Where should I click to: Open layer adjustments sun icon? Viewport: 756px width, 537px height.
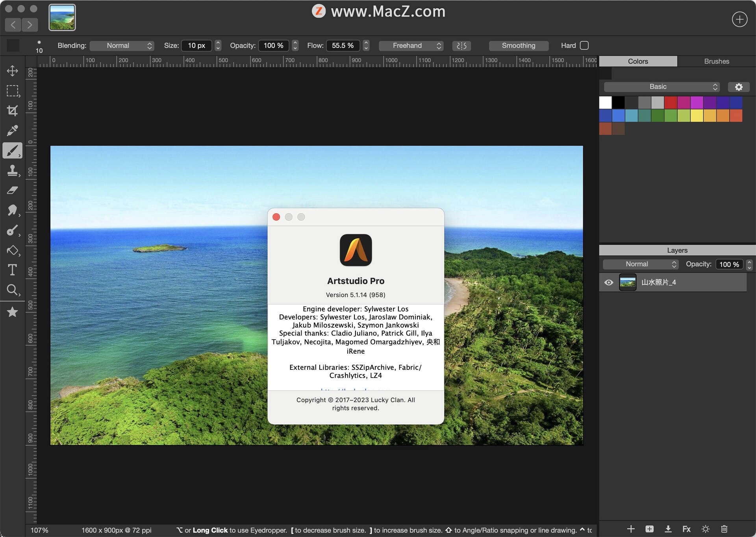point(706,529)
